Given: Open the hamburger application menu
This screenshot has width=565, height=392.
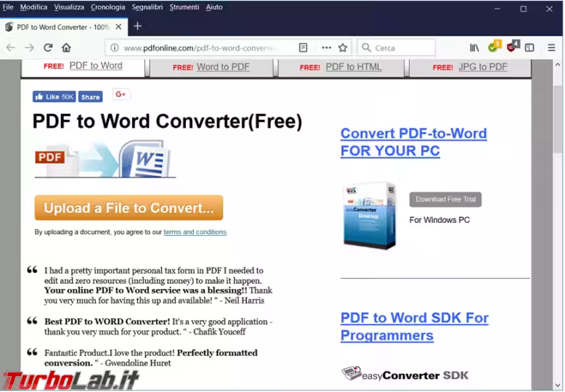Looking at the screenshot, I should (x=551, y=48).
